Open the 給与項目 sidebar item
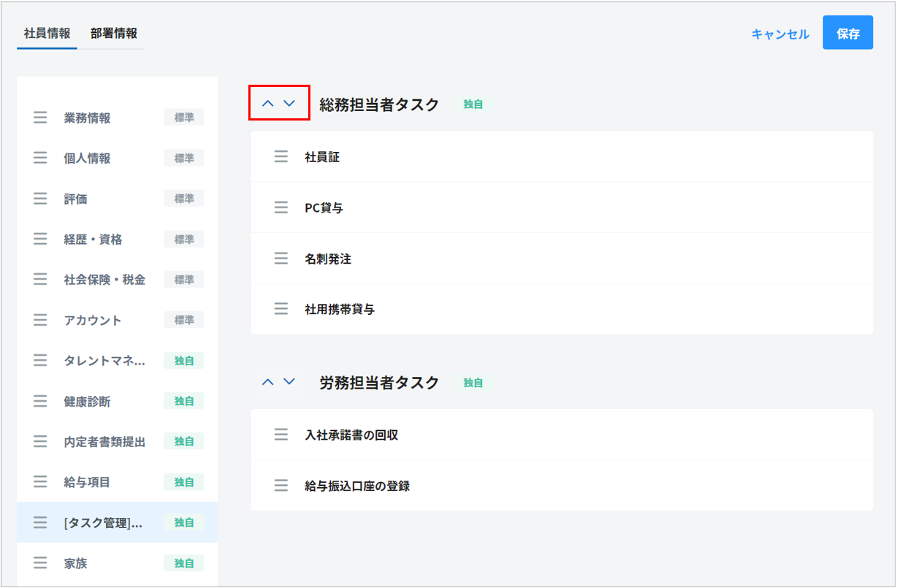The height and width of the screenshot is (588, 897). coord(87,482)
